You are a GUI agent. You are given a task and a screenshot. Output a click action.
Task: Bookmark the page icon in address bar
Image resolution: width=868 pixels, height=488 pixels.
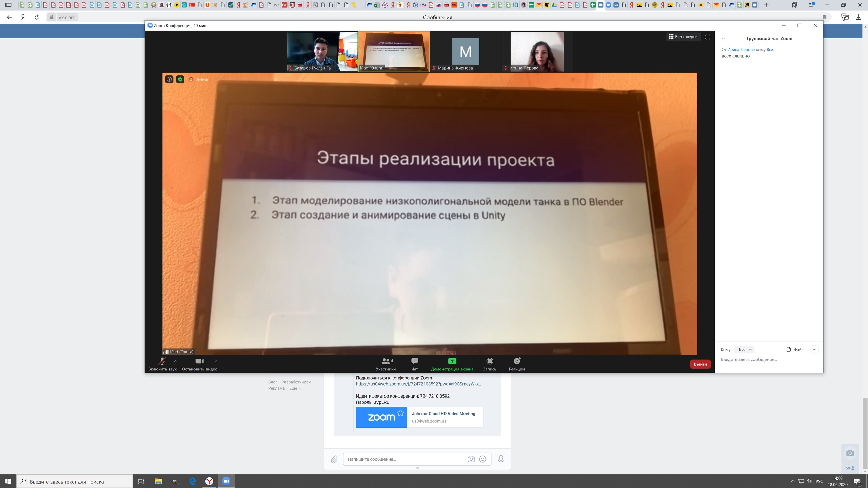(825, 17)
